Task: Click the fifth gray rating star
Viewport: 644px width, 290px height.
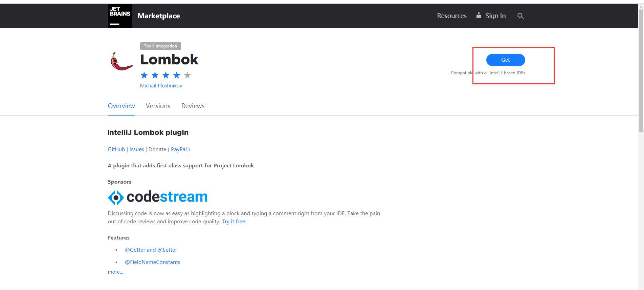Action: pyautogui.click(x=187, y=75)
